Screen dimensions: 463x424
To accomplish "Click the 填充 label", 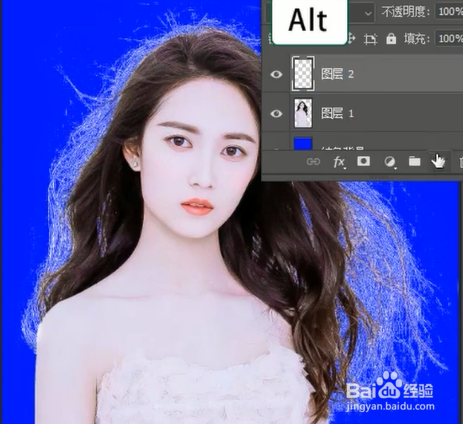I will pyautogui.click(x=417, y=39).
